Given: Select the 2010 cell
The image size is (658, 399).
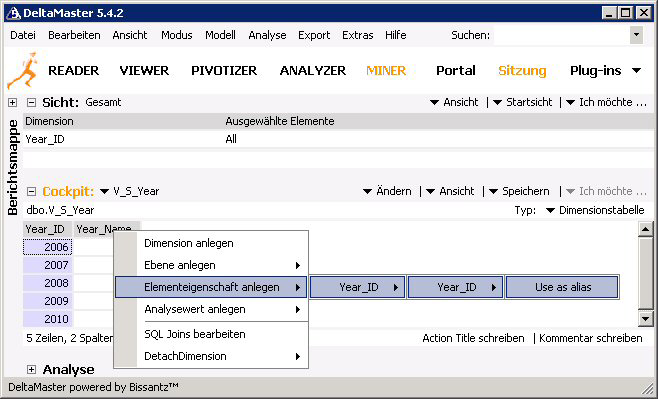Looking at the screenshot, I should coord(47,319).
